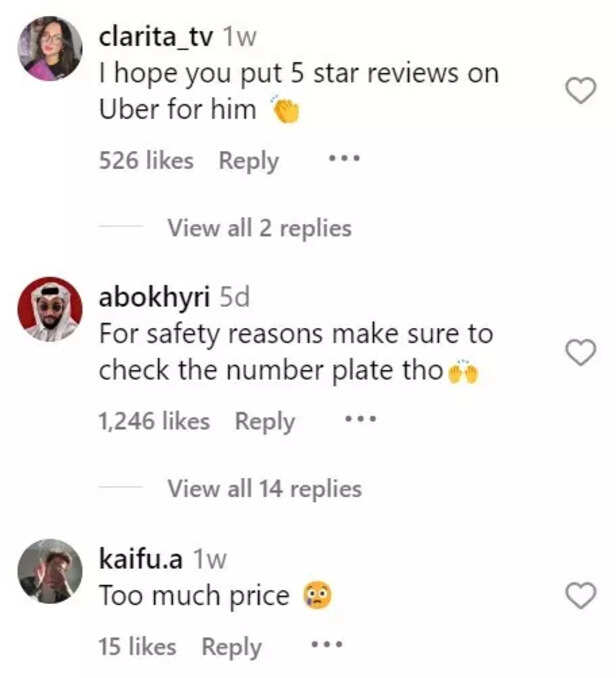Like clarita_tv's comment with heart icon
The height and width of the screenshot is (678, 616).
581,90
